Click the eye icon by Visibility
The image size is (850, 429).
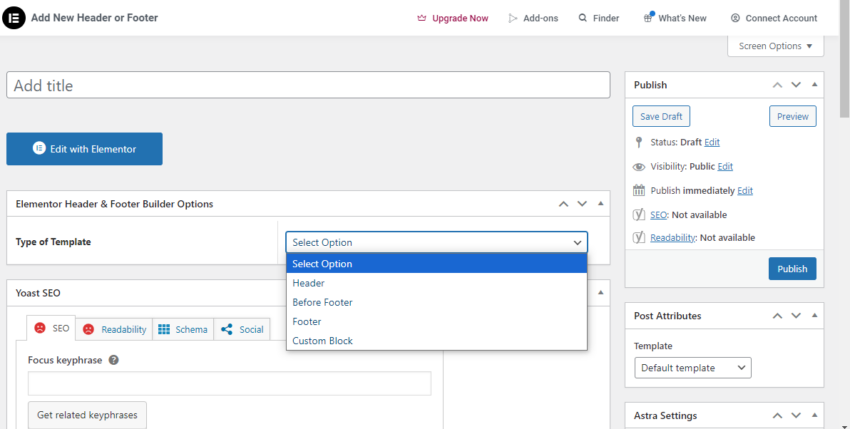[639, 167]
